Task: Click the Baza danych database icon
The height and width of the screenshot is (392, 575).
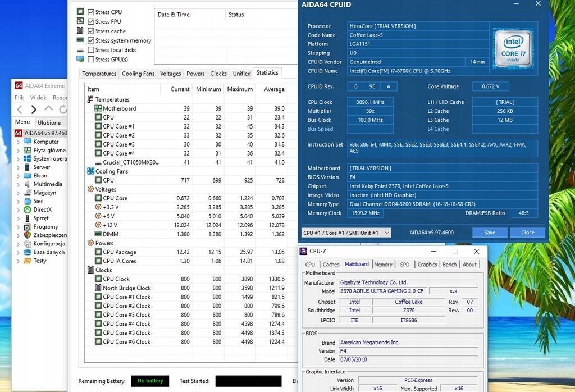Action: click(x=28, y=252)
